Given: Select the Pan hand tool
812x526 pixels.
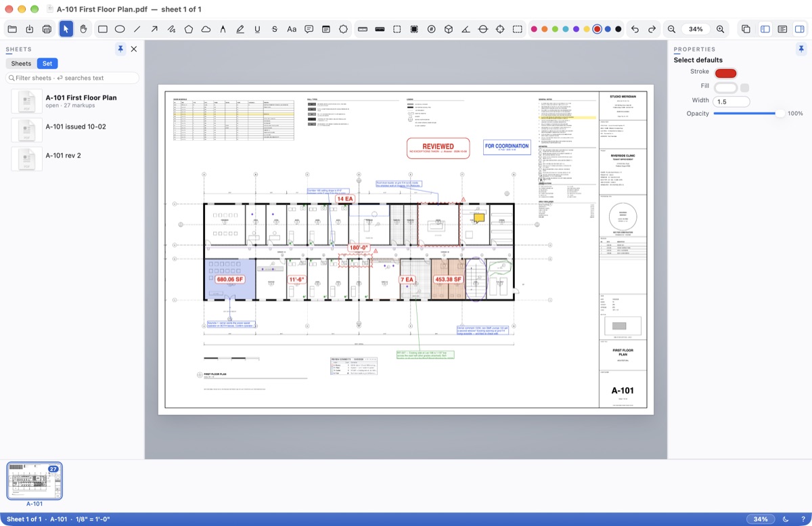Looking at the screenshot, I should [x=83, y=29].
